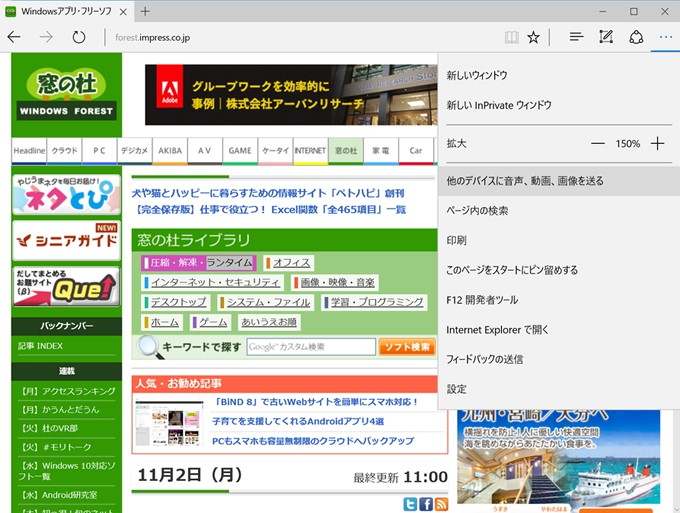Click the Facebook icon

[x=426, y=504]
